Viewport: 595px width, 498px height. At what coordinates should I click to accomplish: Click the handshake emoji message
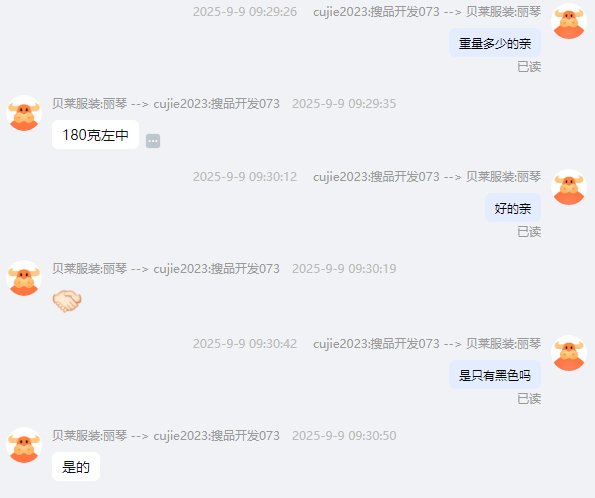tap(67, 301)
